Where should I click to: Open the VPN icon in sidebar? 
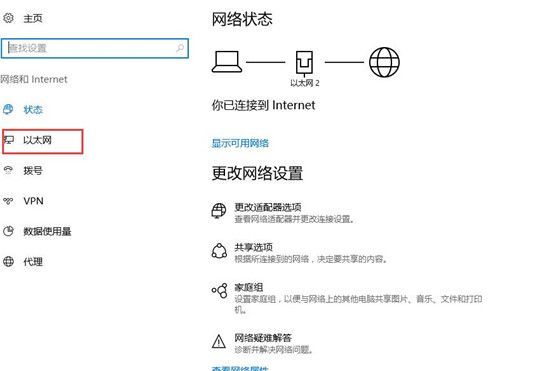8,201
